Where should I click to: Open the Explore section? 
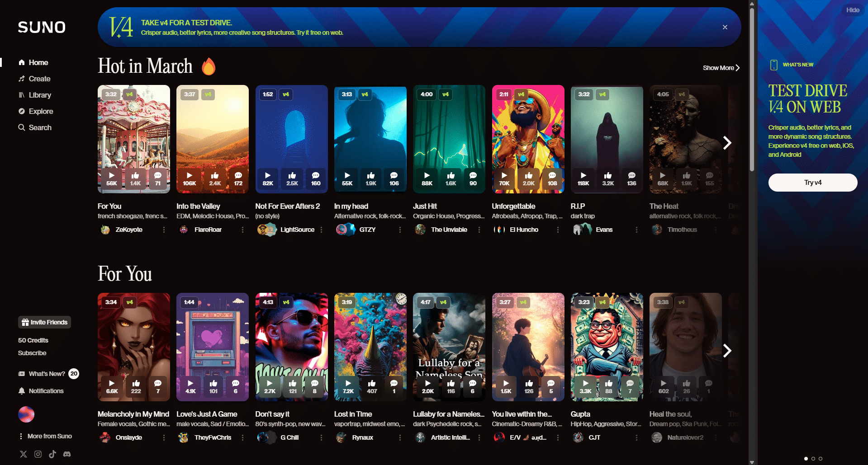[x=35, y=111]
